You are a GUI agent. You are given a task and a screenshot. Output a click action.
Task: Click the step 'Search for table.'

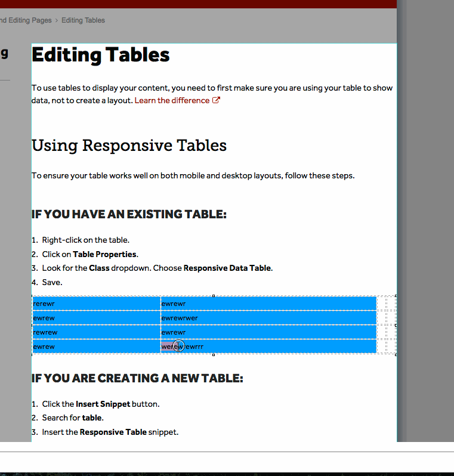73,418
